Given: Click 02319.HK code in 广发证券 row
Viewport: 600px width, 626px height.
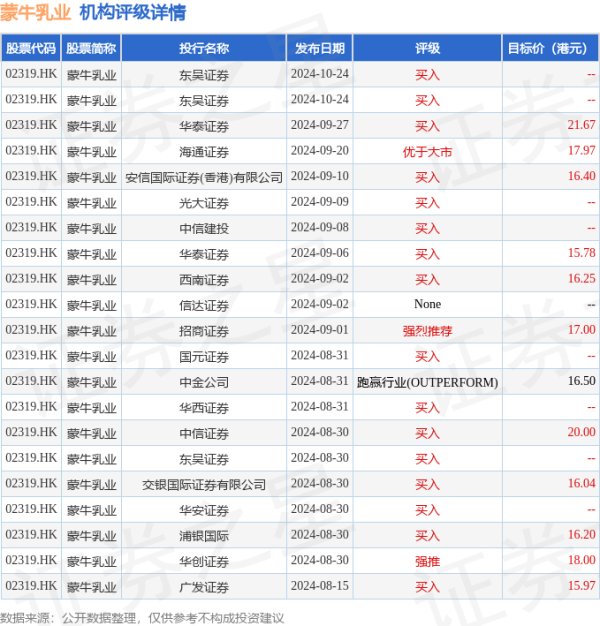Looking at the screenshot, I should tap(31, 586).
